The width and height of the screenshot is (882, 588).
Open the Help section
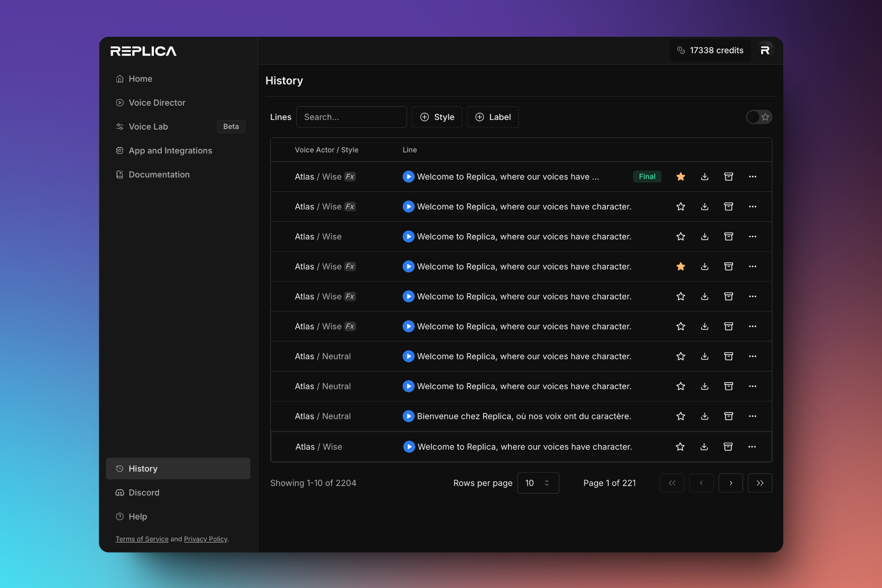pyautogui.click(x=178, y=516)
